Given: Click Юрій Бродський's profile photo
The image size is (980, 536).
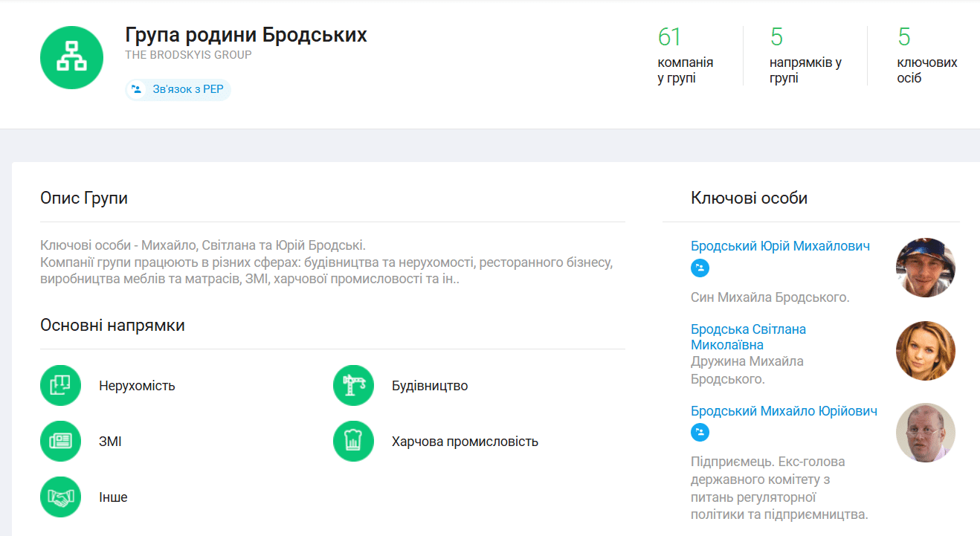Looking at the screenshot, I should coord(925,268).
